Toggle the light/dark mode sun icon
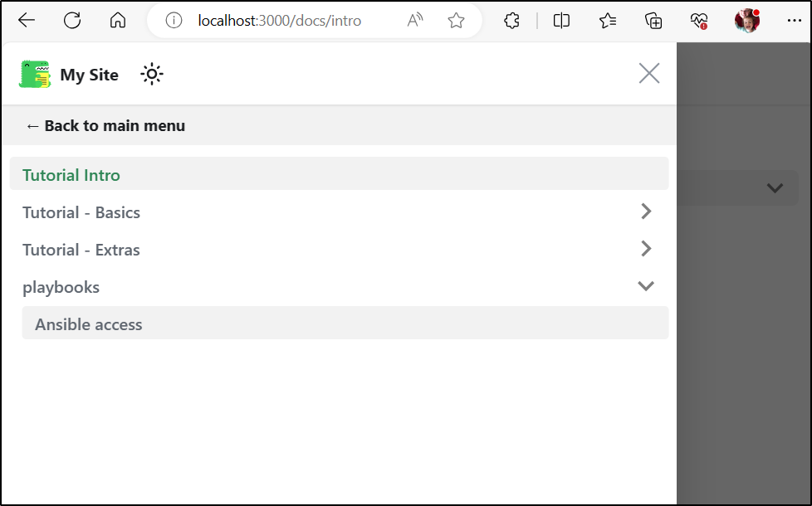Image resolution: width=812 pixels, height=506 pixels. [x=152, y=75]
